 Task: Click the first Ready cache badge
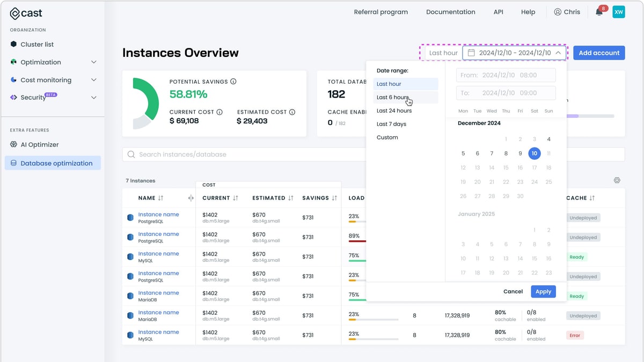(x=576, y=257)
